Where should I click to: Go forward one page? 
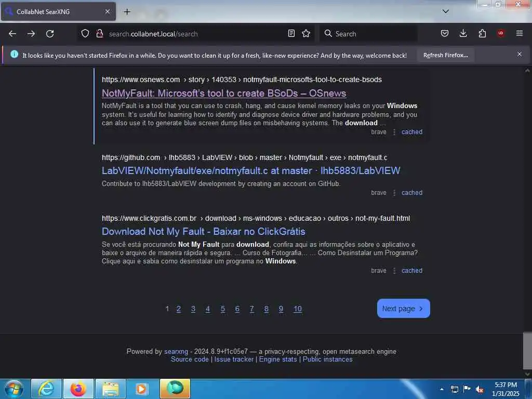pyautogui.click(x=31, y=34)
